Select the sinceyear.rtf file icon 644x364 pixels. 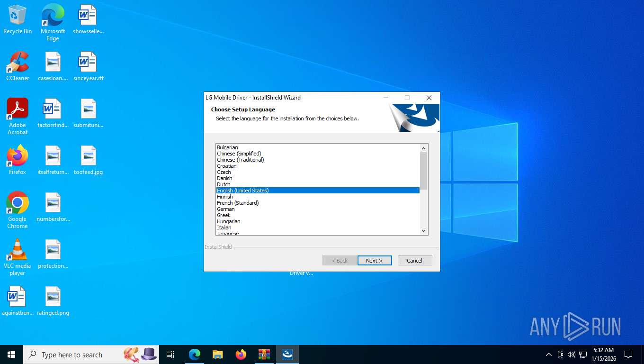pos(88,66)
